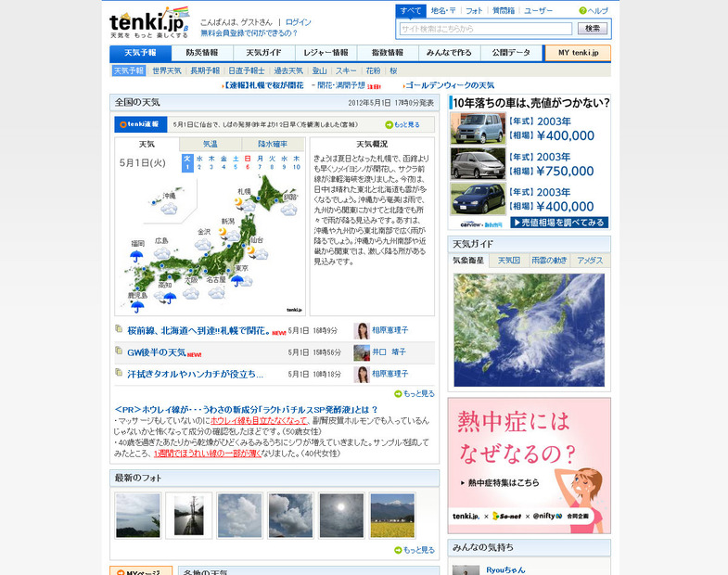Select the すべて search scope tab
The width and height of the screenshot is (728, 575).
(411, 11)
